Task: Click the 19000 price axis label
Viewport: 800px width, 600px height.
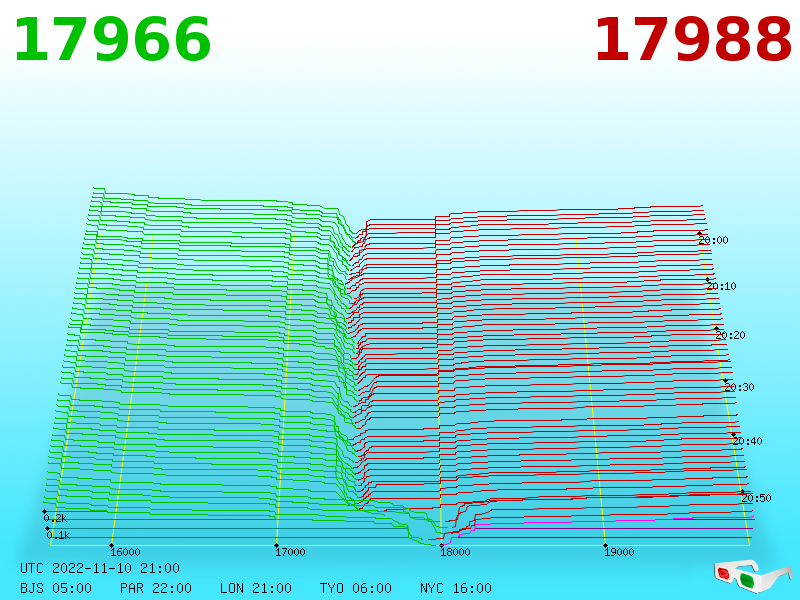Action: (619, 552)
